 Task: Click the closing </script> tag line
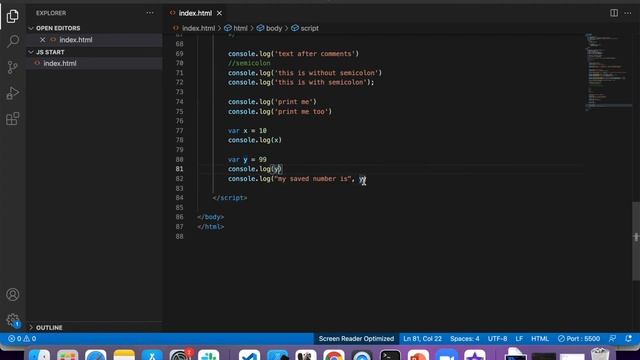(x=230, y=198)
